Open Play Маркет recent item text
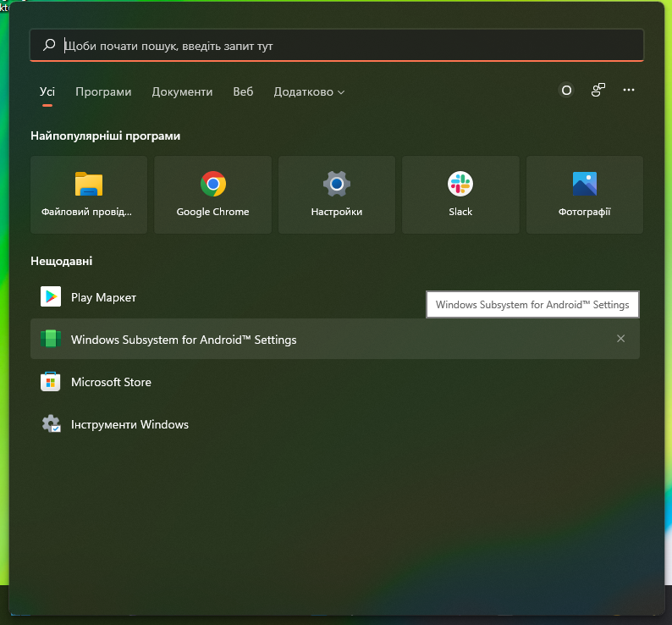The image size is (672, 625). pos(104,297)
